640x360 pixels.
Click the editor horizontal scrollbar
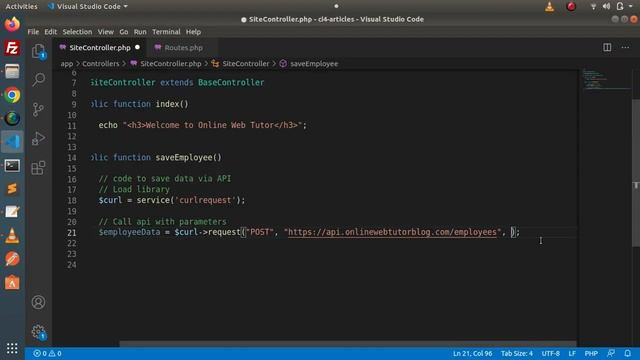[348, 344]
